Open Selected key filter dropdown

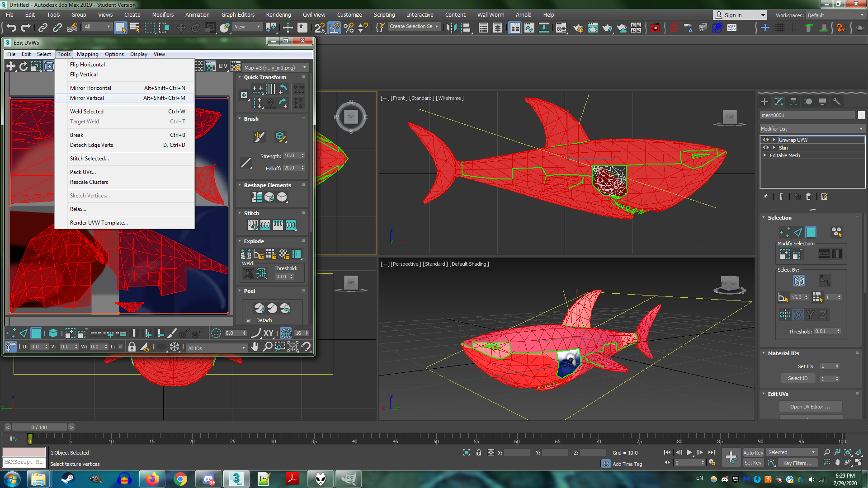tap(792, 453)
